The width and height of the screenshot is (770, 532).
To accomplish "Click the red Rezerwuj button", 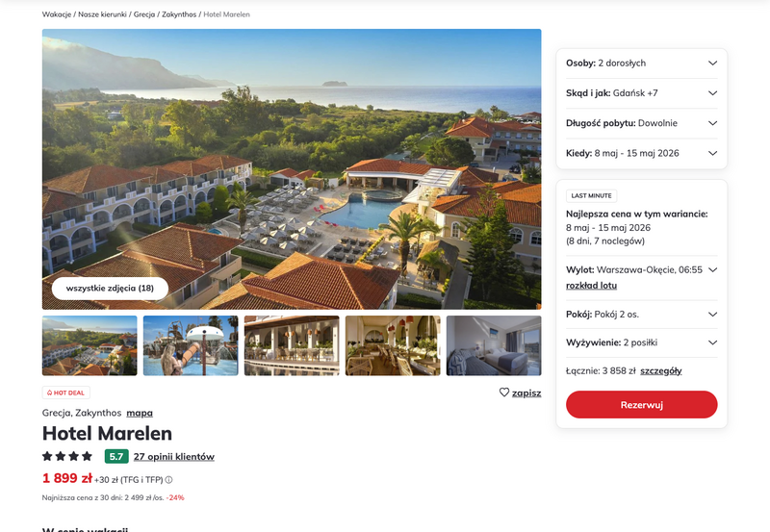I will (x=641, y=405).
